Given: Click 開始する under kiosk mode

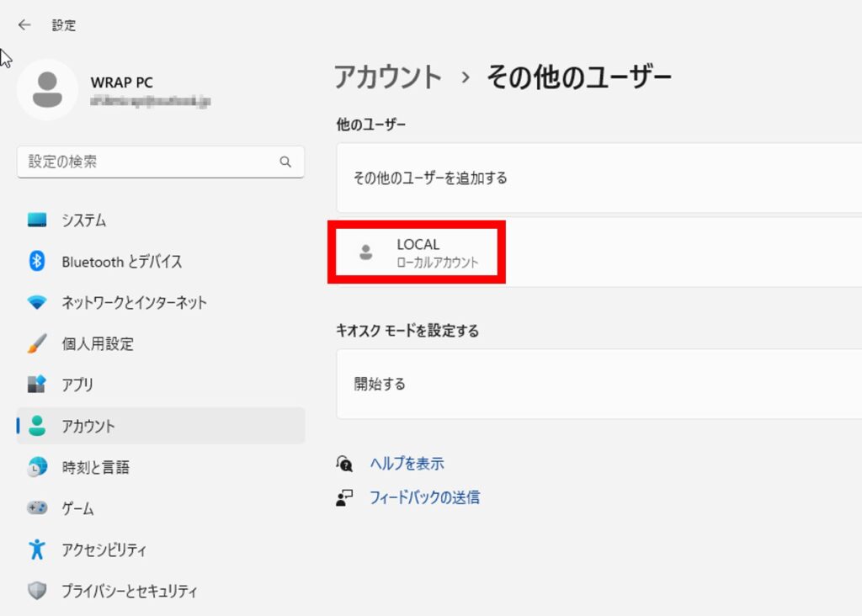Looking at the screenshot, I should pyautogui.click(x=380, y=384).
